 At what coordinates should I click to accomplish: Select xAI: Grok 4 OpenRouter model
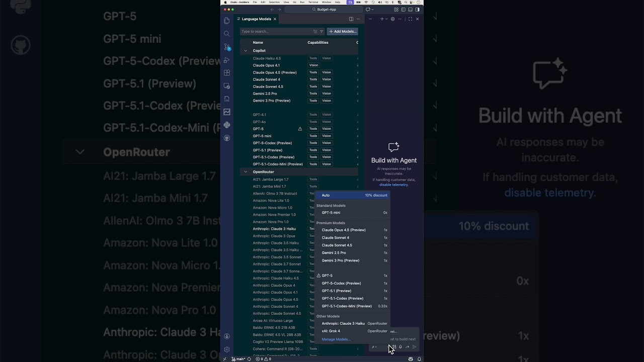[x=353, y=331]
